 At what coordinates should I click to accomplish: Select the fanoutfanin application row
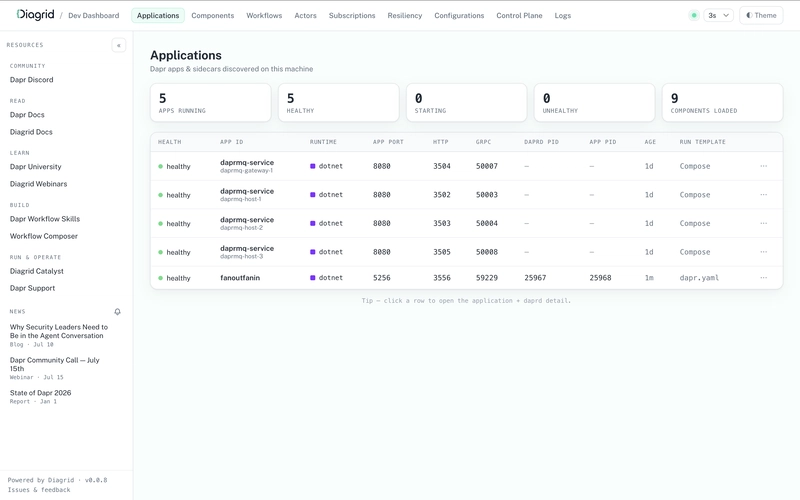click(x=466, y=278)
